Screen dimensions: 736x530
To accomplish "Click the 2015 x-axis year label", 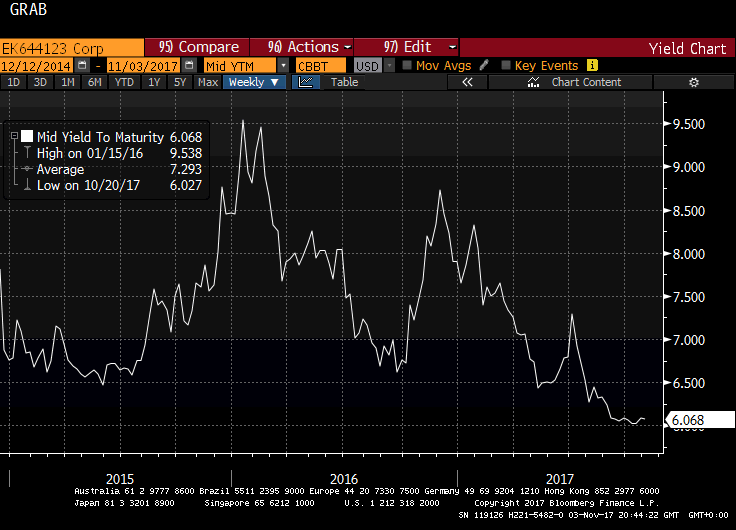I will pos(120,479).
